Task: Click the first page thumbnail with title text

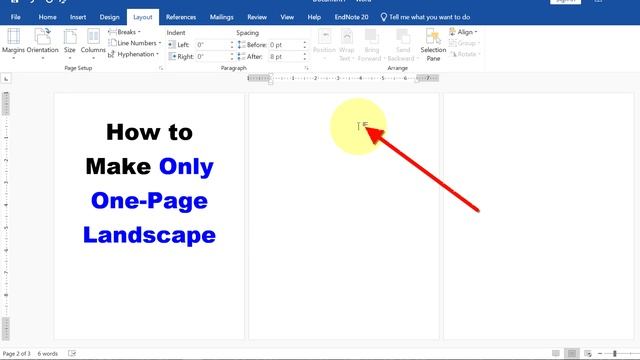Action: 149,216
